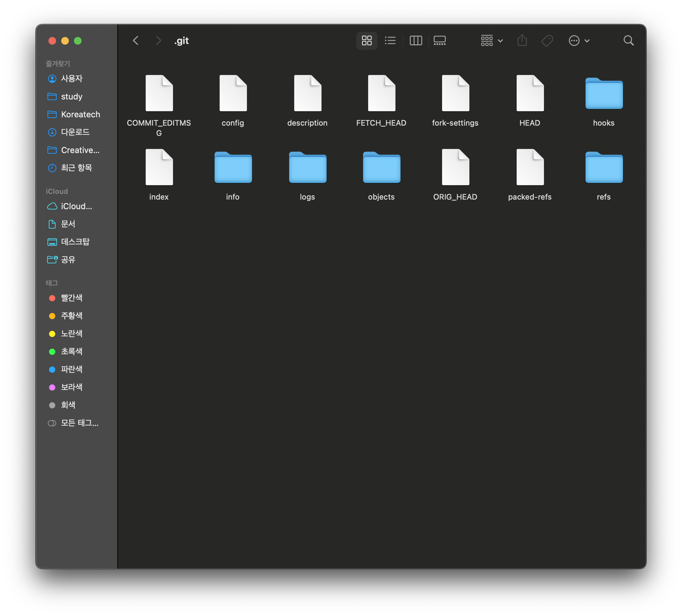Open 최근 항목 sidebar item
Screen dimensions: 682x616
pyautogui.click(x=76, y=168)
